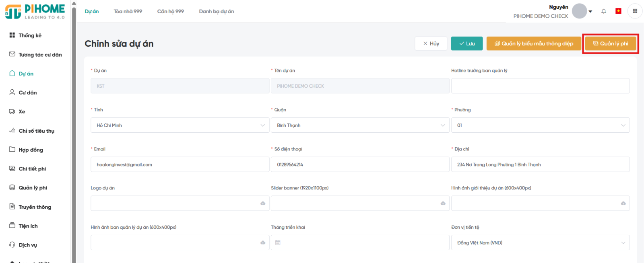Click the notification bell icon
Screen dimensions: 644x263
click(x=603, y=11)
